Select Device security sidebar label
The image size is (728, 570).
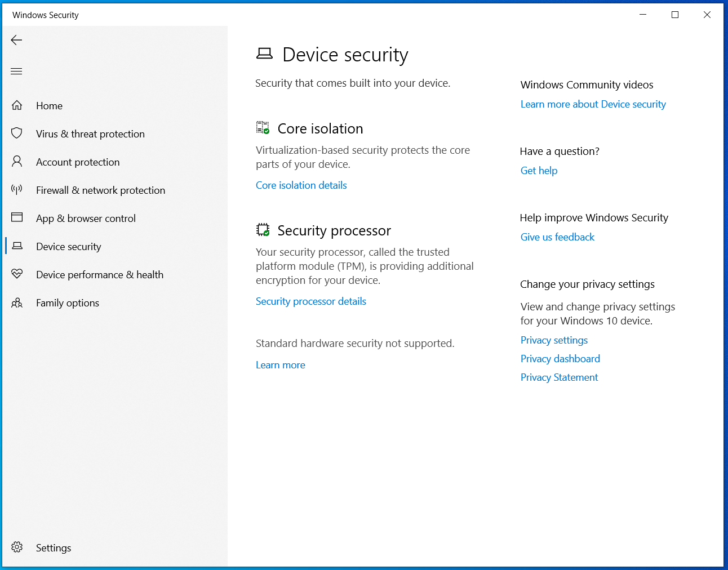[x=69, y=247]
